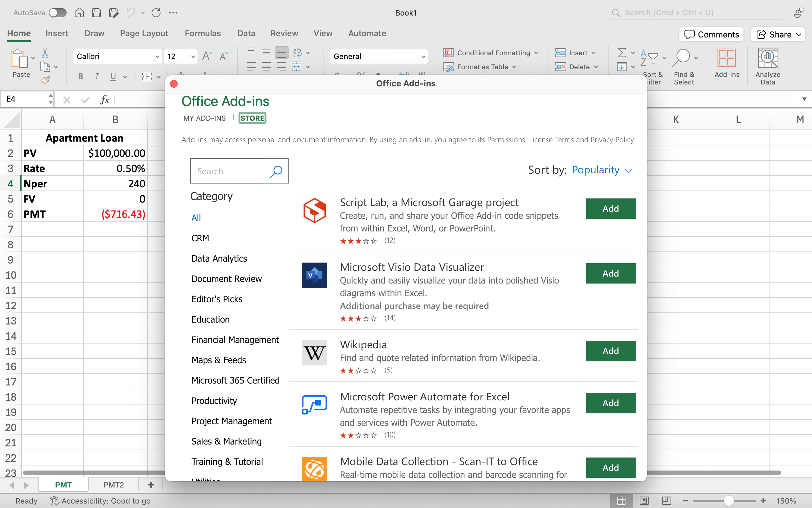
Task: Switch to the Insert ribbon tab
Action: click(x=57, y=33)
